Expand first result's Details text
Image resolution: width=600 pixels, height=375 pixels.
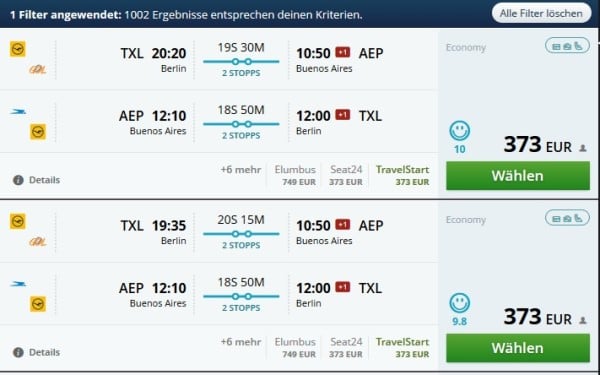pyautogui.click(x=44, y=180)
